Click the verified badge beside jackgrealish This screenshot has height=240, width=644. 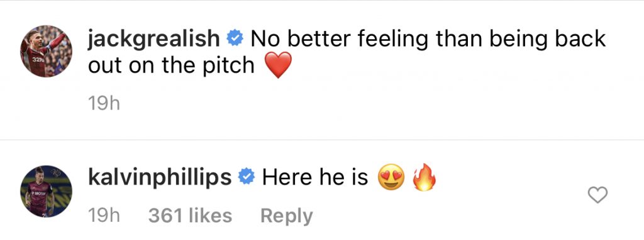click(235, 40)
